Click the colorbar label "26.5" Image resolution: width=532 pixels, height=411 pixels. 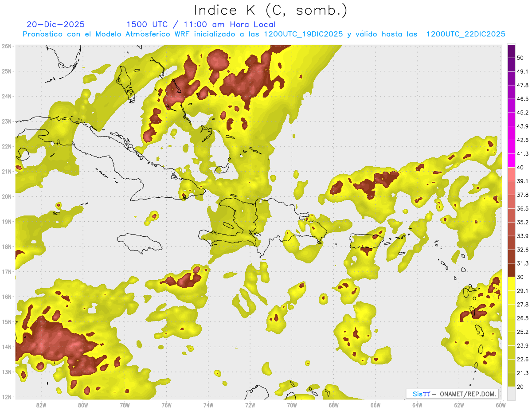[523, 318]
